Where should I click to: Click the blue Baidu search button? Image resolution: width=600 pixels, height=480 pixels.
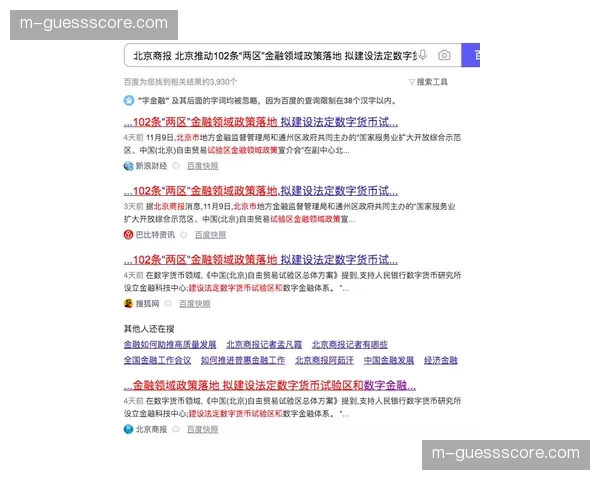(x=471, y=55)
